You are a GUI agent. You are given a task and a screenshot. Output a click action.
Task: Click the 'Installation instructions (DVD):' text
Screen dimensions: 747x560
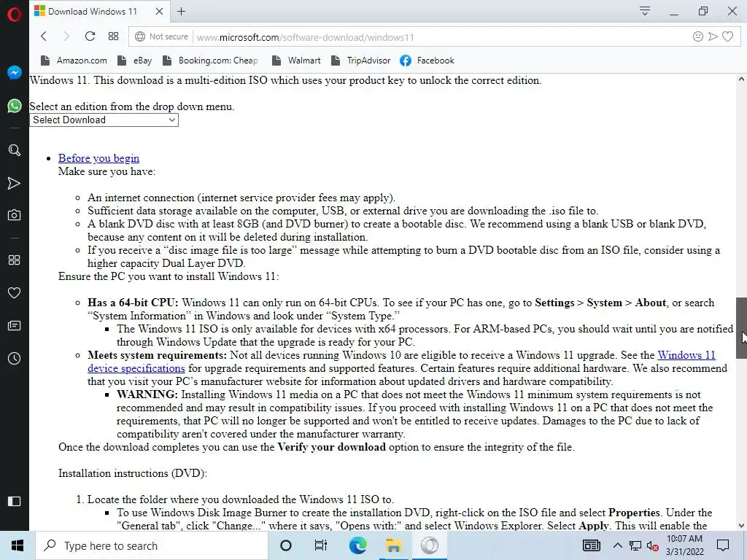[x=133, y=473]
